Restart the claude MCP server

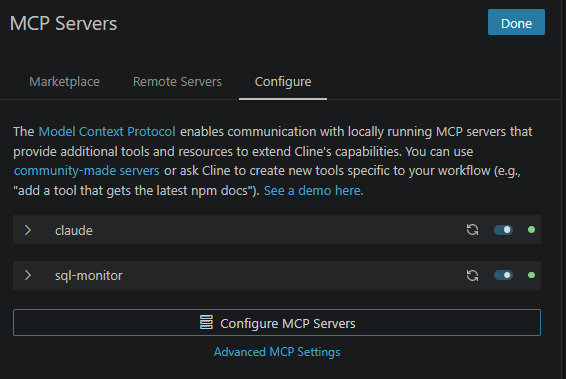click(472, 230)
